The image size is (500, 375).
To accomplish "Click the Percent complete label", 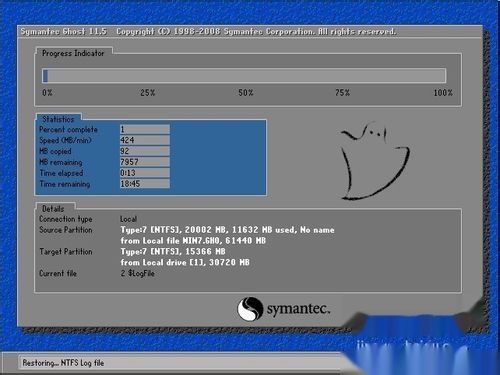I will pos(68,129).
